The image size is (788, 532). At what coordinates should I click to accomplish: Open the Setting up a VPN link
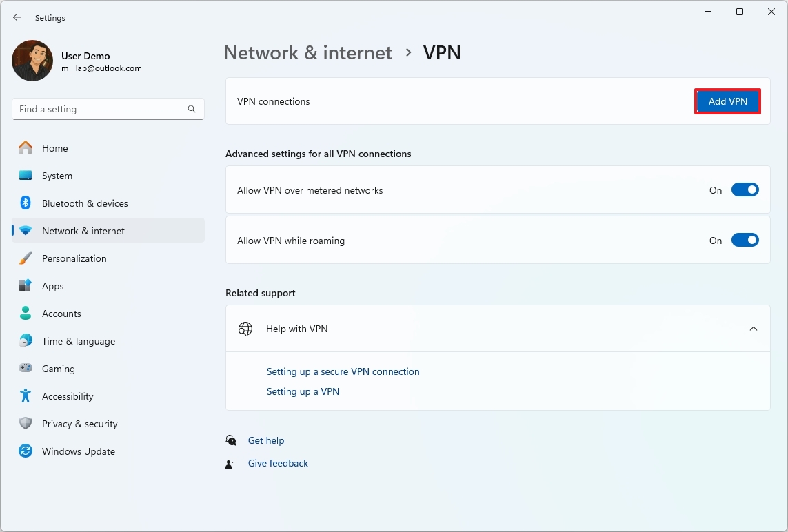coord(303,391)
